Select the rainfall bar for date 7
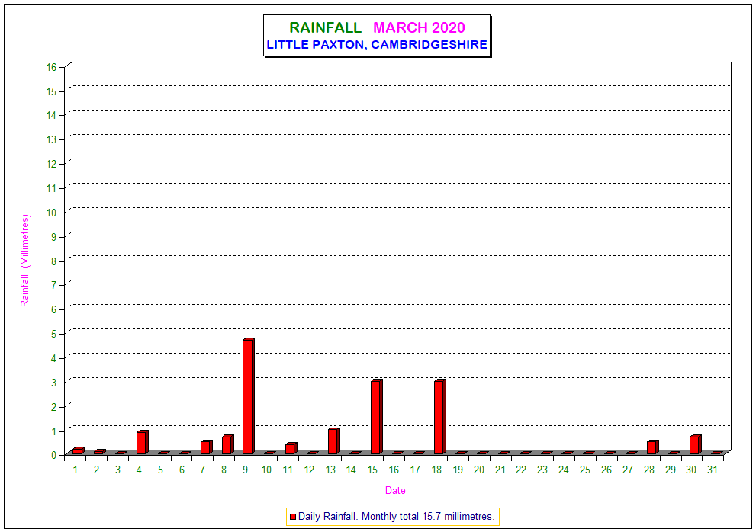756x532 pixels. [x=207, y=447]
